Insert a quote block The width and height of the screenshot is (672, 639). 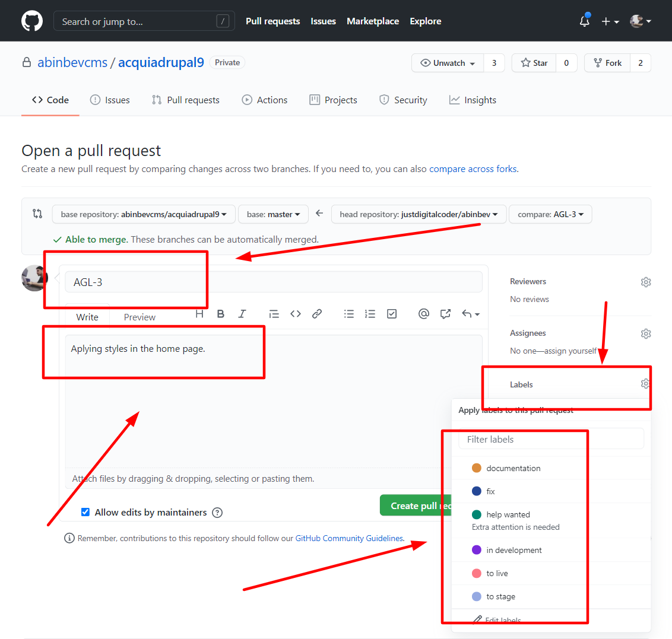coord(274,314)
